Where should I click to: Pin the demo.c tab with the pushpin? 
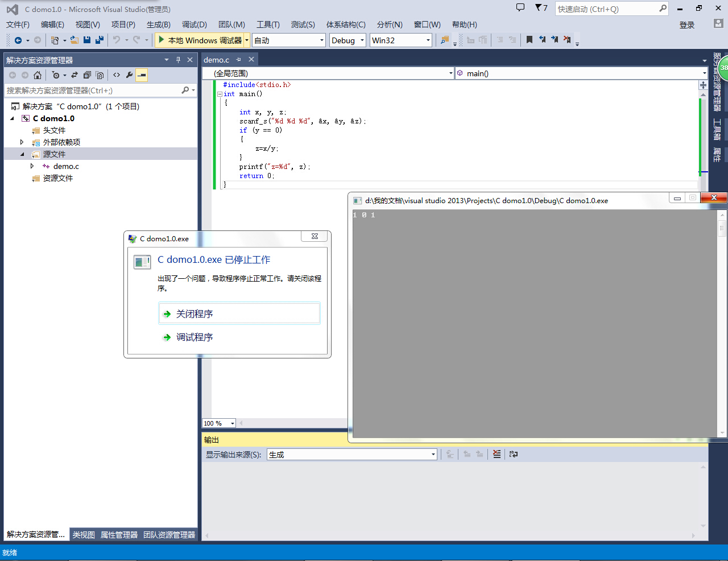[238, 60]
